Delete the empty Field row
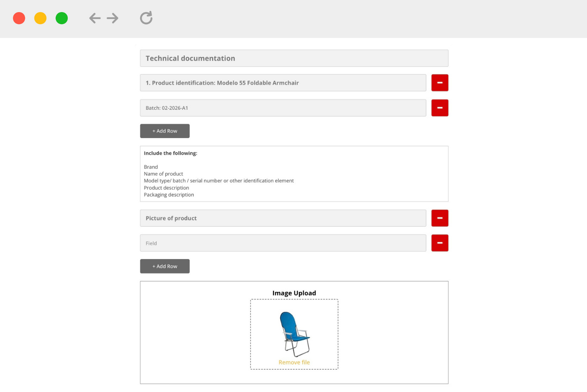 [x=440, y=243]
